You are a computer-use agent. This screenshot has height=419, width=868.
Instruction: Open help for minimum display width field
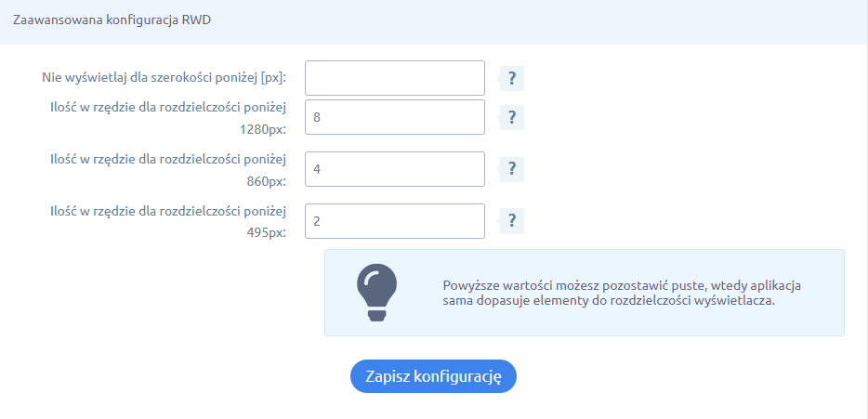(x=511, y=78)
